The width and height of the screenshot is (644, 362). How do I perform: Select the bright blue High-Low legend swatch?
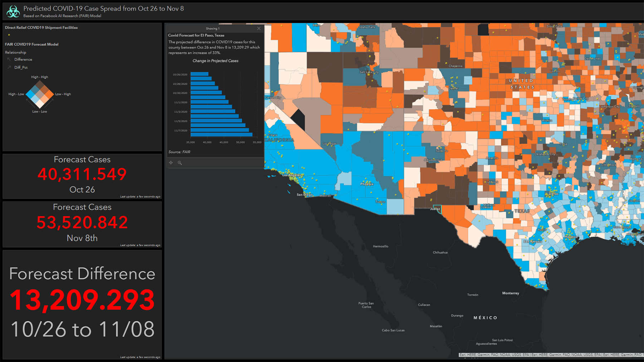tap(30, 94)
